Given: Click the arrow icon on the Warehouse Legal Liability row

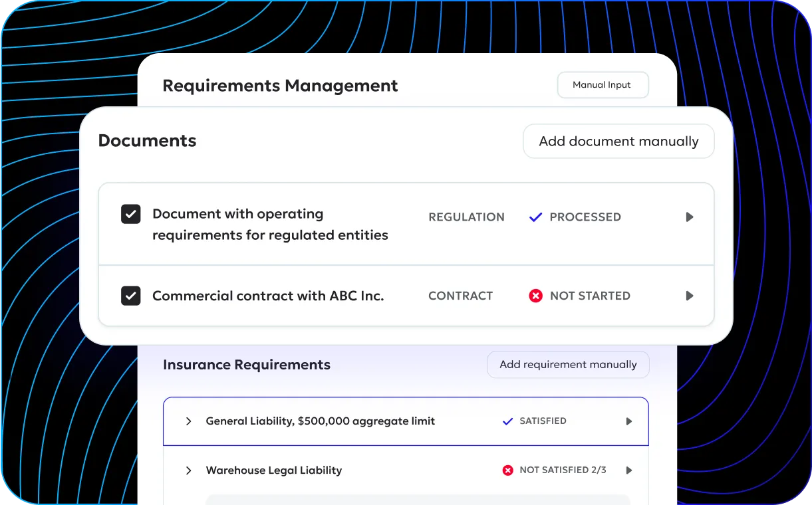Looking at the screenshot, I should 629,470.
